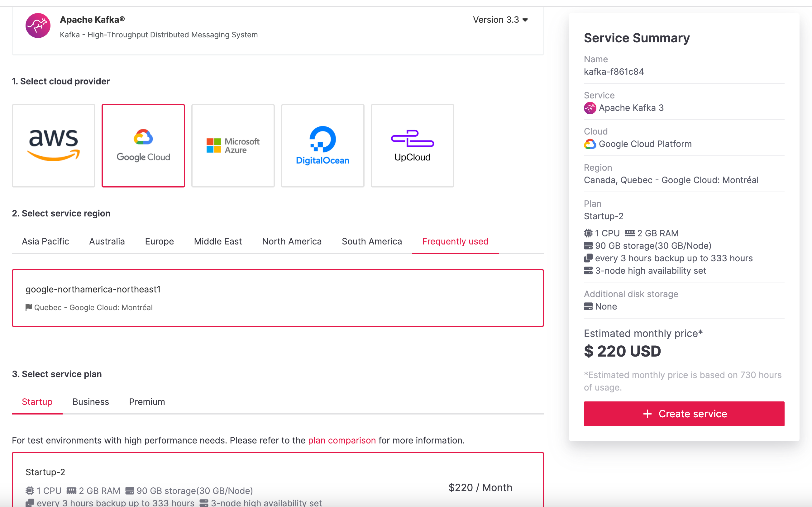Image resolution: width=812 pixels, height=507 pixels.
Task: Open the Version 3.3 dropdown
Action: [500, 20]
